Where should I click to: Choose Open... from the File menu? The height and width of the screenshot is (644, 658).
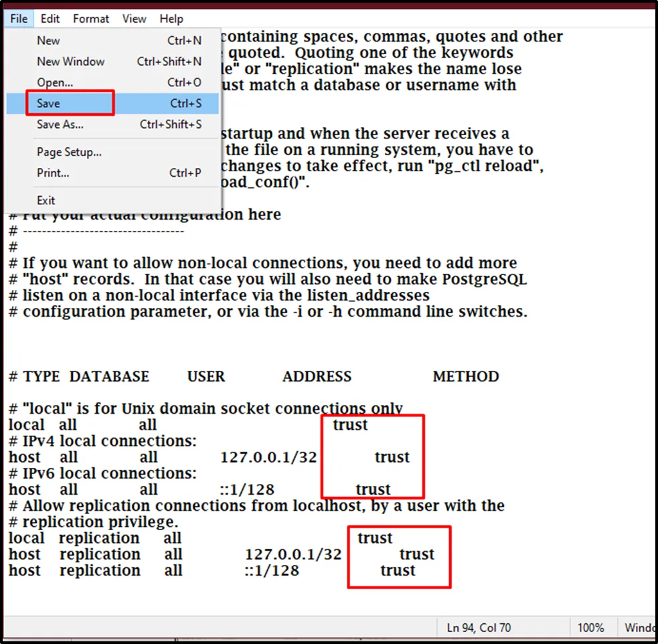coord(55,82)
